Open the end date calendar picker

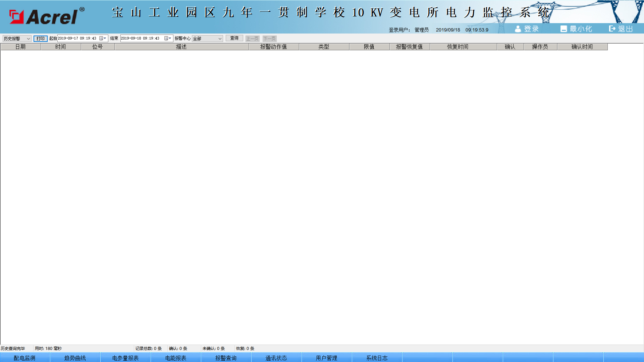coord(168,39)
